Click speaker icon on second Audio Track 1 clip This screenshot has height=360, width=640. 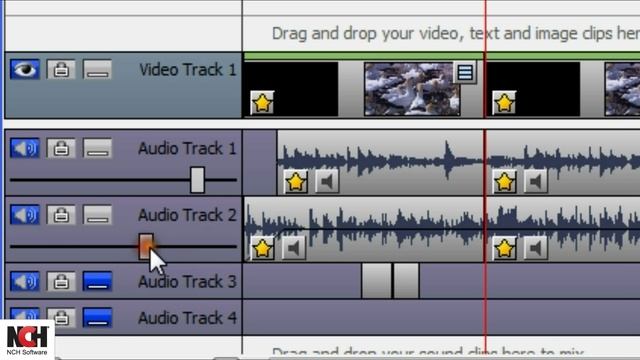point(536,182)
